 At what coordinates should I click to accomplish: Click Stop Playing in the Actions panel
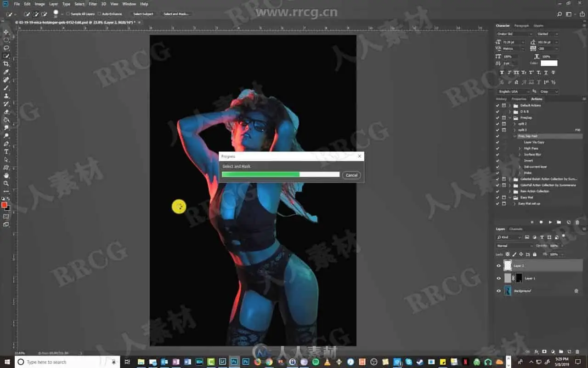pos(532,222)
